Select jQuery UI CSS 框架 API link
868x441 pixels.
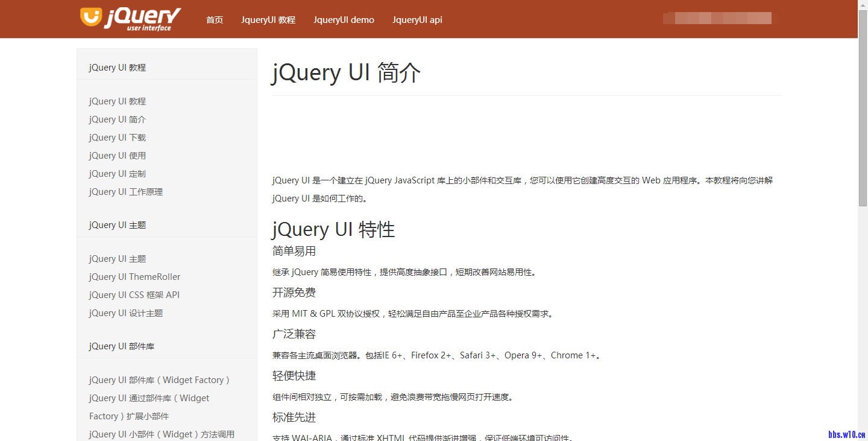(134, 295)
